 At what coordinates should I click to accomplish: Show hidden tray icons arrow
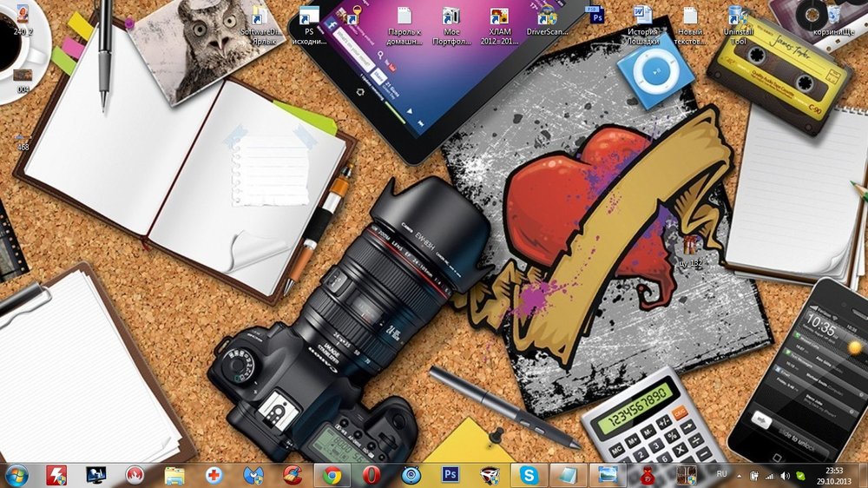point(738,475)
